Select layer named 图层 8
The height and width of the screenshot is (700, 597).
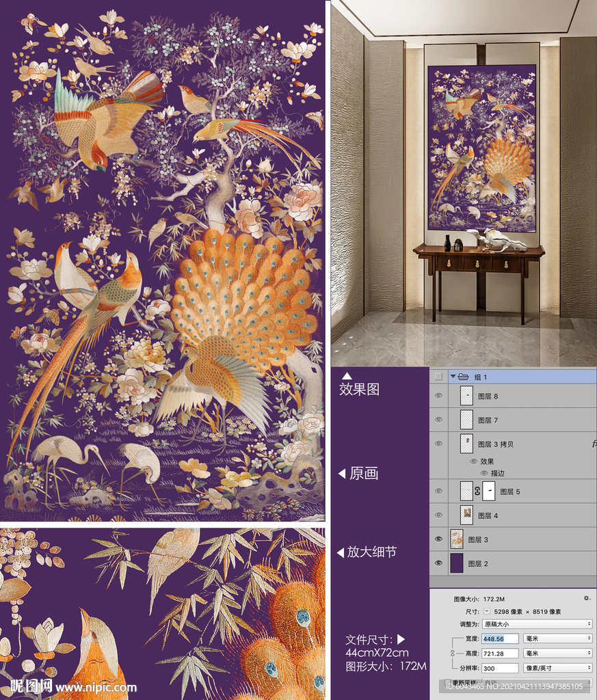tap(488, 396)
